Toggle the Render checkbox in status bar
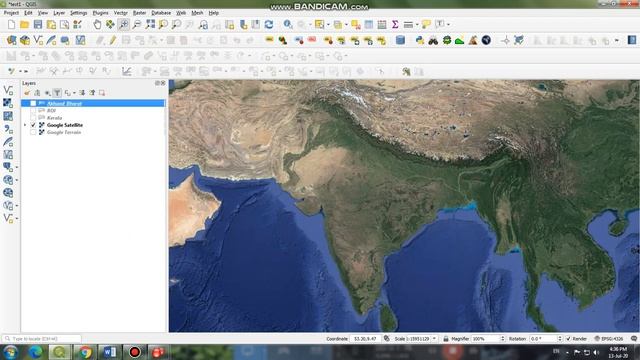Viewport: 640px width, 360px height. coord(568,339)
